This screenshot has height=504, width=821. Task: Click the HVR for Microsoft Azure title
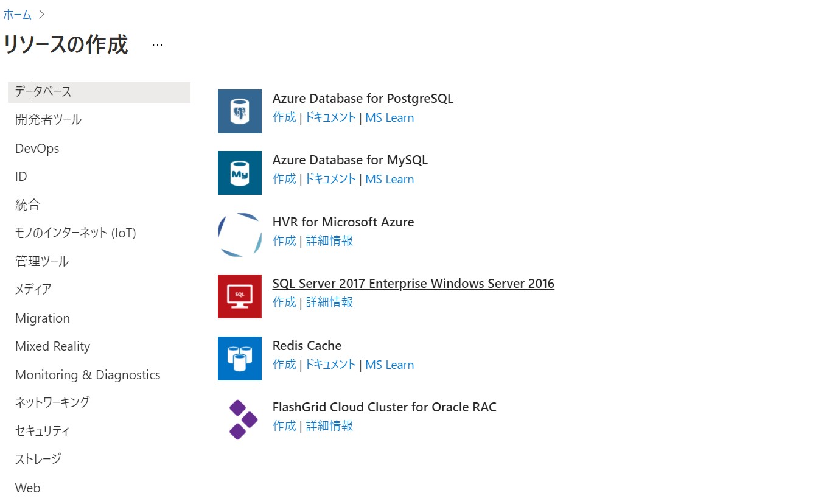tap(343, 222)
